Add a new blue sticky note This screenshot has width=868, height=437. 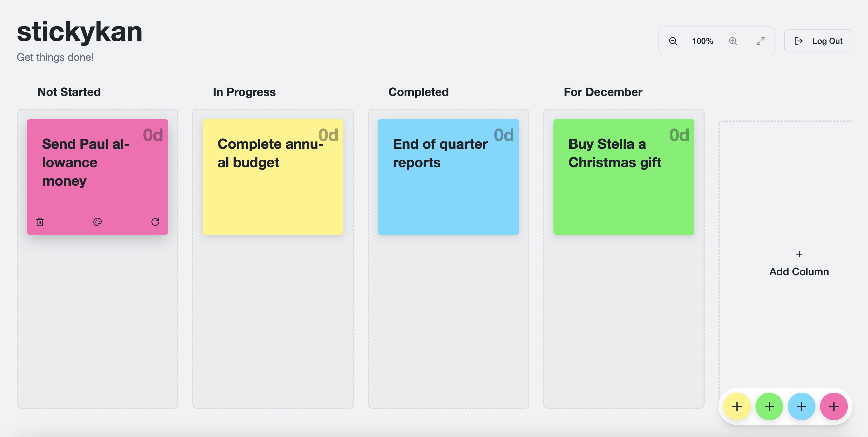tap(801, 406)
